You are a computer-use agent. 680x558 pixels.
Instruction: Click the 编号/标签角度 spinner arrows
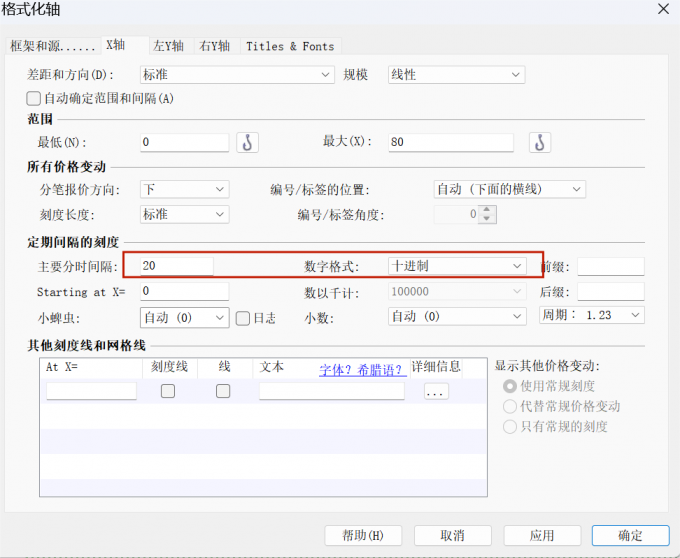tap(487, 214)
